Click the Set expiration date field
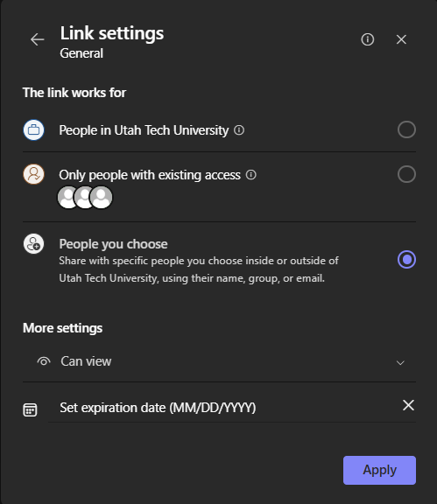The image size is (437, 504). click(222, 408)
